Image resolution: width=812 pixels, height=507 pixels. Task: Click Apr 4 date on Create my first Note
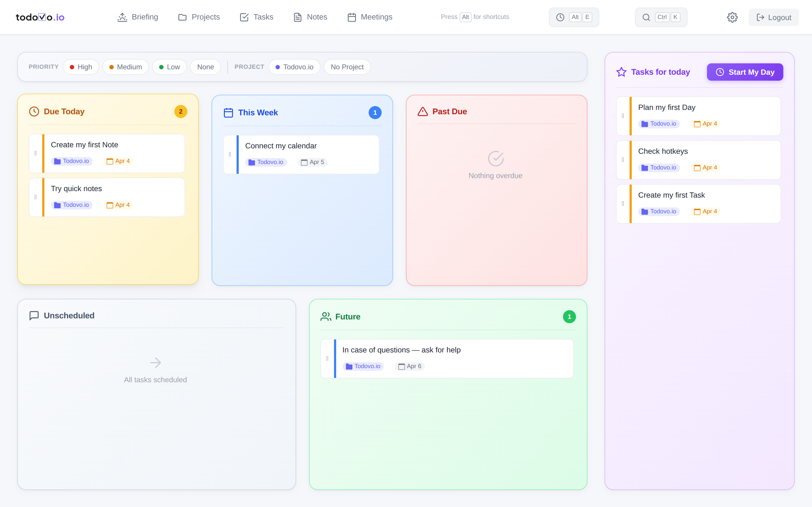pos(118,161)
